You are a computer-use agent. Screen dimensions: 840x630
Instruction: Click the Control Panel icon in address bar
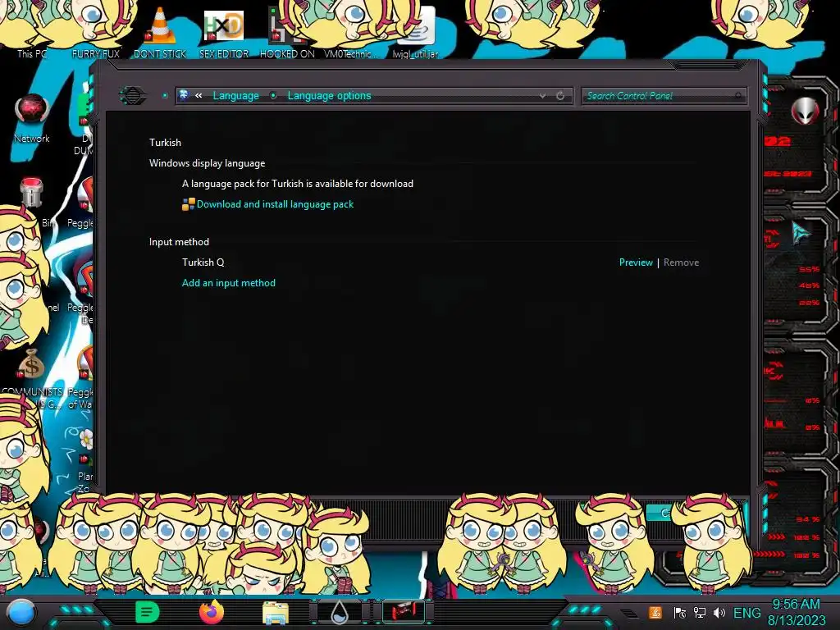(x=184, y=95)
